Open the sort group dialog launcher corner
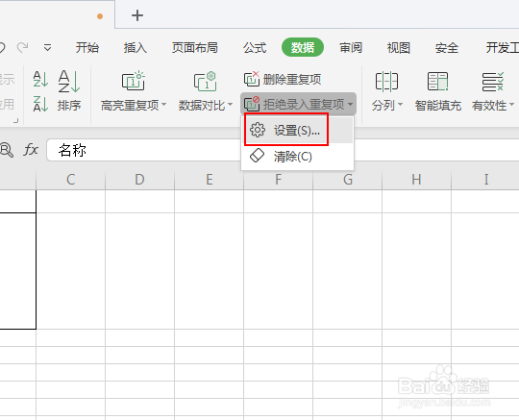 coord(16,121)
